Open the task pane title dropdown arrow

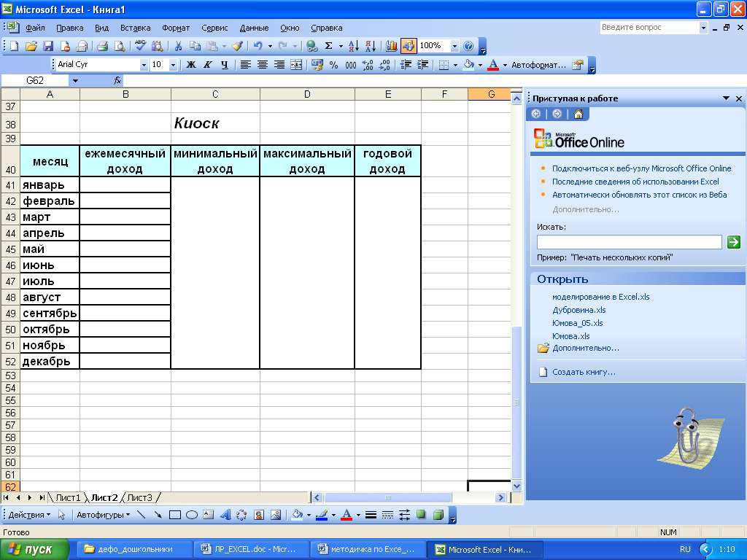coord(726,98)
